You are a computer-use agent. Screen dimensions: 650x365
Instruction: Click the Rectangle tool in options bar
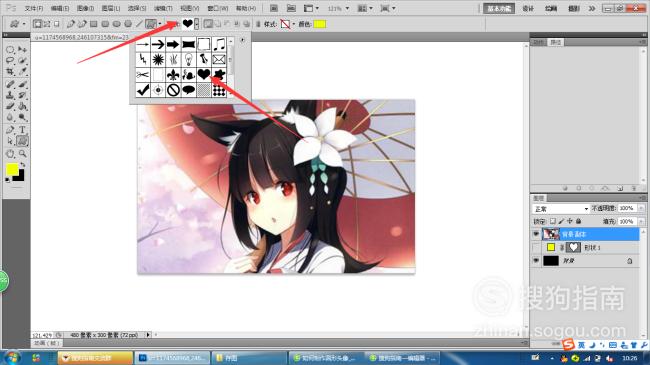point(94,24)
